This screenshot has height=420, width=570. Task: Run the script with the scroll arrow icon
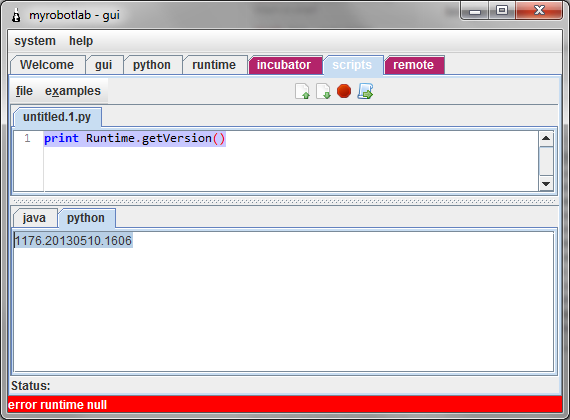tap(365, 91)
